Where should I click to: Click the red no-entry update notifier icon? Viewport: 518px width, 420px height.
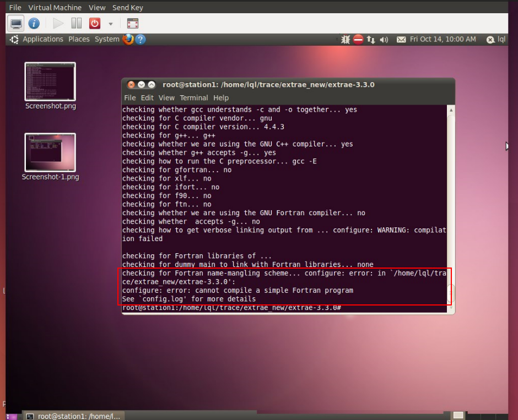click(358, 40)
